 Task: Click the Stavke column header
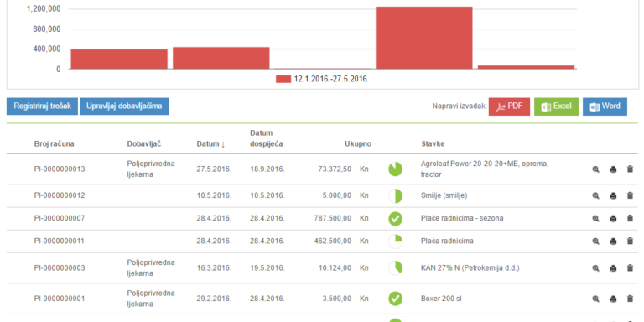[433, 143]
